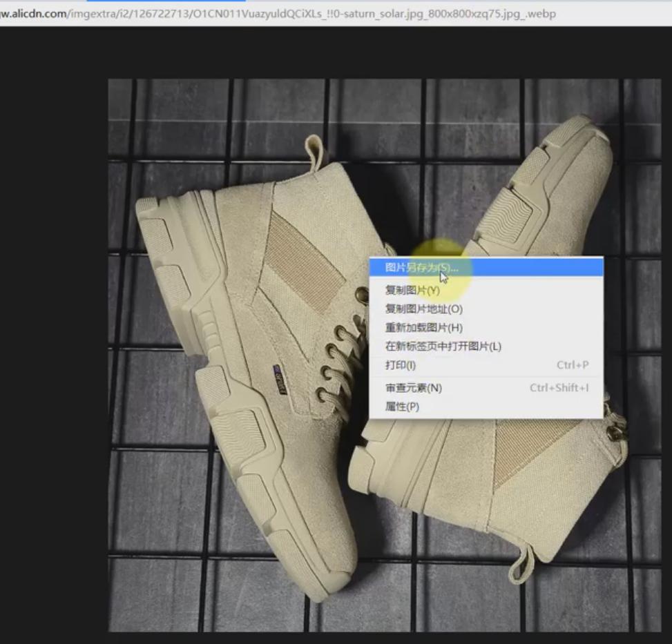672x644 pixels.
Task: Select '打印(I)' menu item
Action: tap(486, 365)
